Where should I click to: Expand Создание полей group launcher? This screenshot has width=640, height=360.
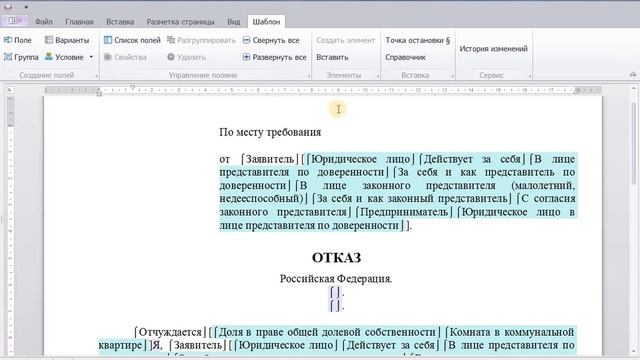tap(97, 76)
